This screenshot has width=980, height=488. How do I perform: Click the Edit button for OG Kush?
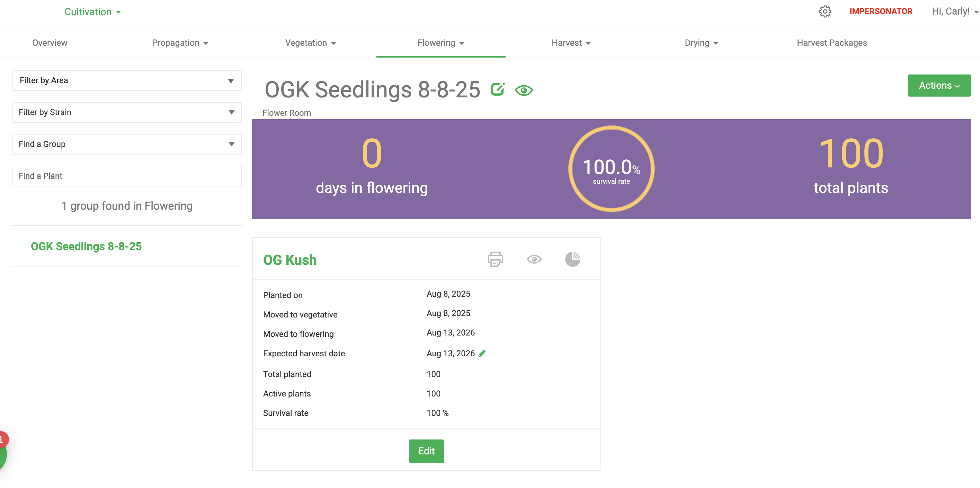[x=426, y=451]
